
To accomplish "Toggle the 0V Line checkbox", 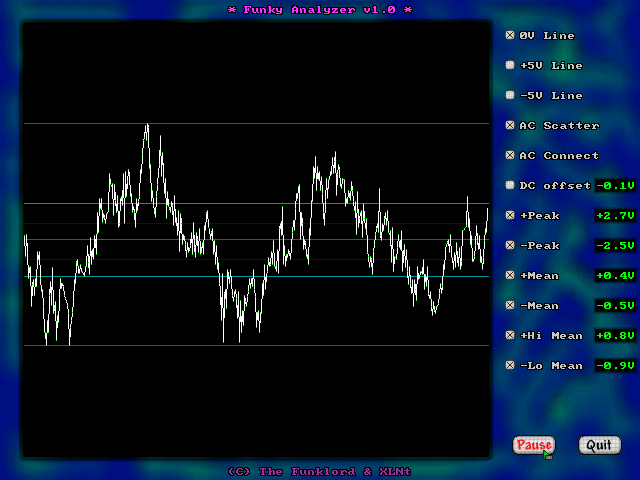I will coord(510,36).
